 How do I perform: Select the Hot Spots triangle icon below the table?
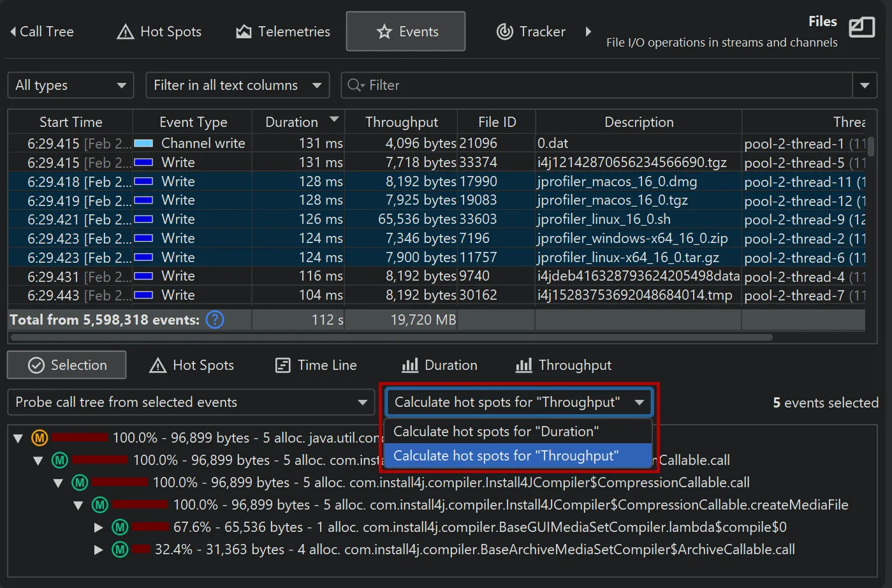(x=157, y=365)
